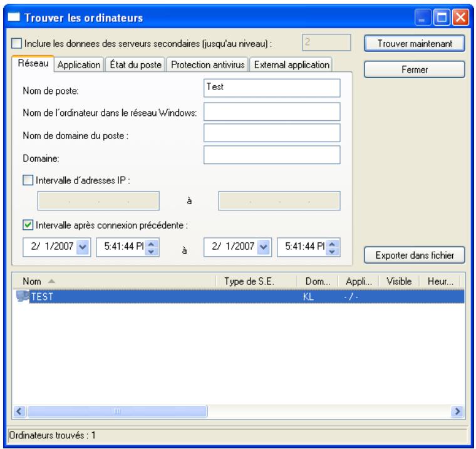Select the Réseau tab
This screenshot has width=476, height=449.
tap(33, 63)
